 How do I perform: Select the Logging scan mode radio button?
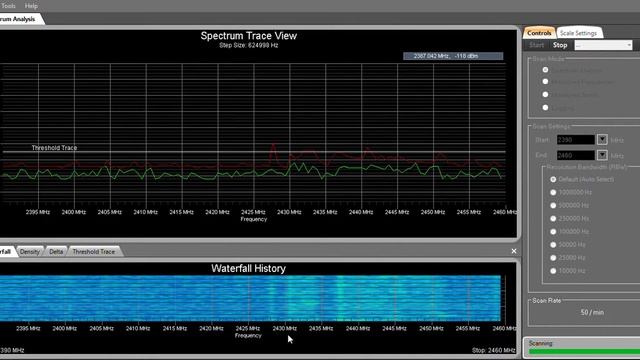[x=545, y=107]
